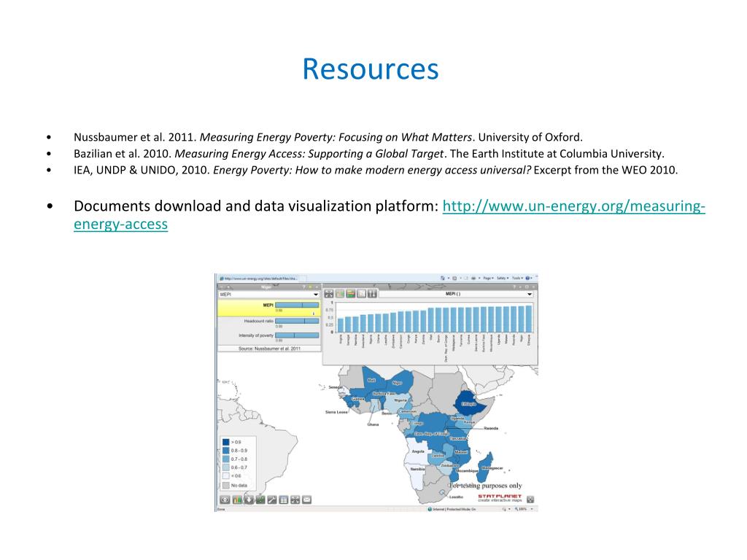Viewport: 747px width, 560px height.
Task: Click the full-screen arrows icon in bottom toolbar
Action: [295, 499]
